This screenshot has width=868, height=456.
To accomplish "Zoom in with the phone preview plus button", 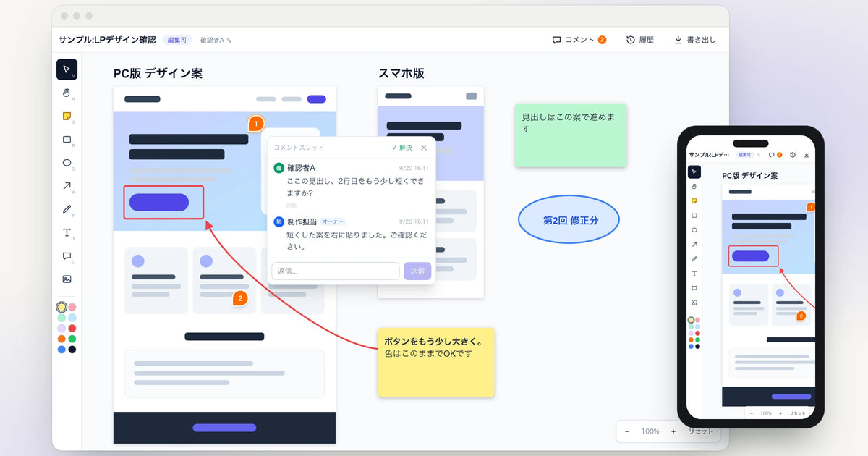I will pos(780,413).
